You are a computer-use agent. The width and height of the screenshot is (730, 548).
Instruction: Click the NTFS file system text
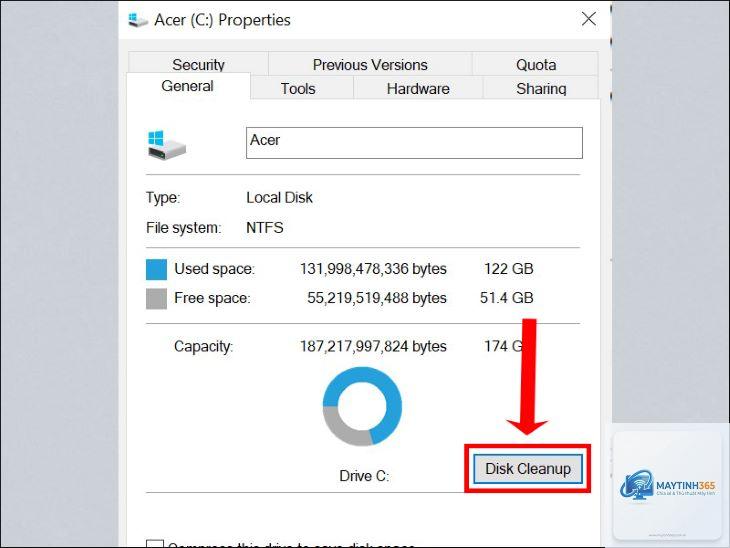264,228
